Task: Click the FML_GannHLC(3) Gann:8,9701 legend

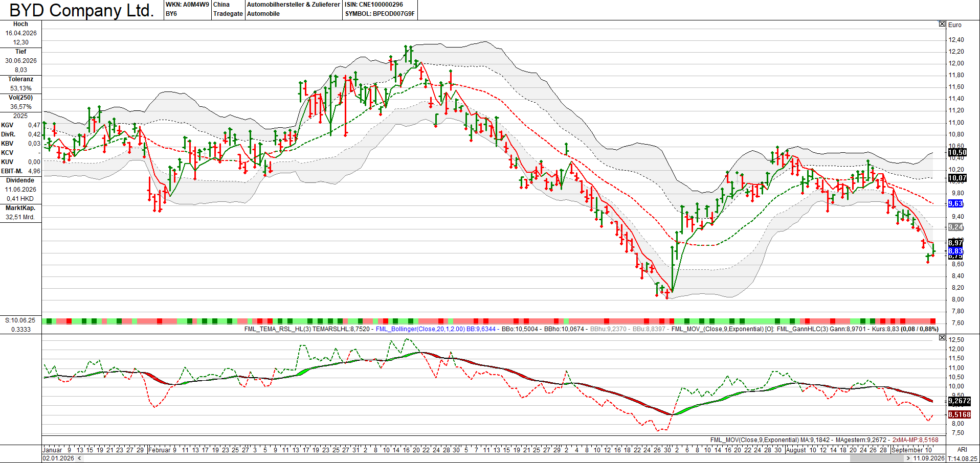Action: pyautogui.click(x=821, y=329)
